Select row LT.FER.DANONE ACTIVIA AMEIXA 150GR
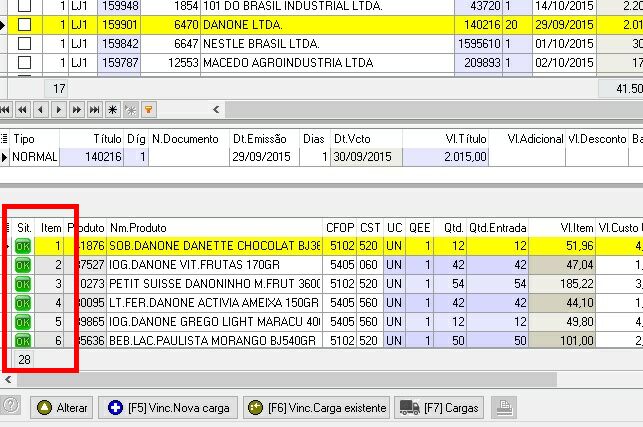Viewport: 643px width, 427px height. [x=322, y=303]
